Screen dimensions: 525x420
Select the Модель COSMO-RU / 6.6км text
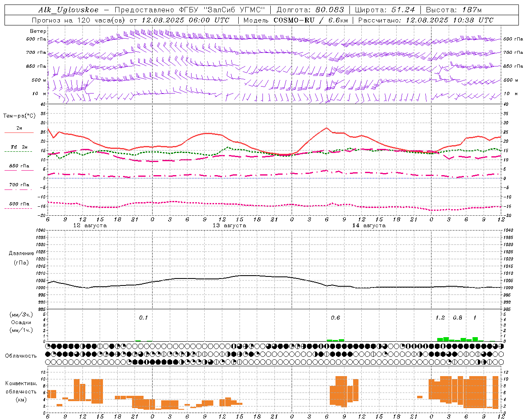296,20
